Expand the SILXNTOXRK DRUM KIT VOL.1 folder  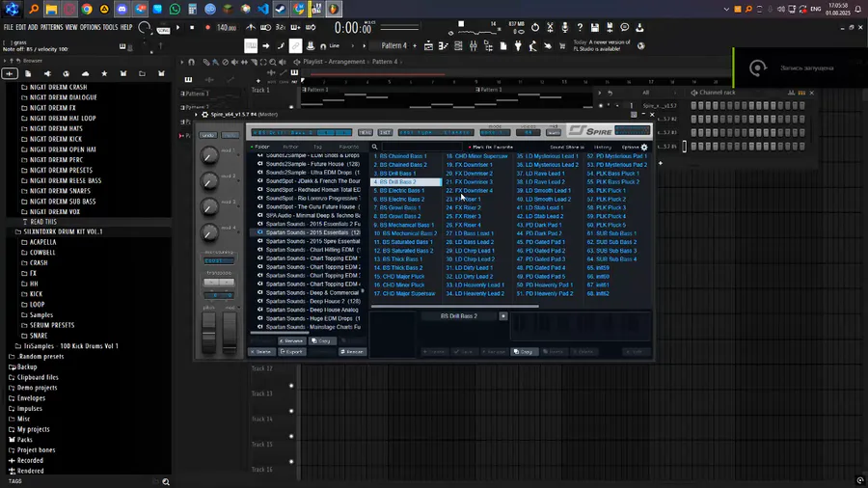pos(63,231)
